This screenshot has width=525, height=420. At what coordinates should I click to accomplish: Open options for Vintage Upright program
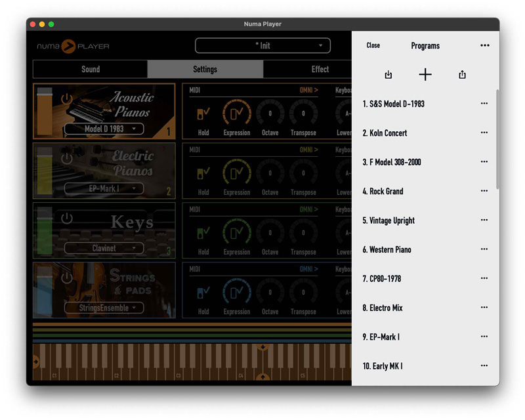[484, 220]
